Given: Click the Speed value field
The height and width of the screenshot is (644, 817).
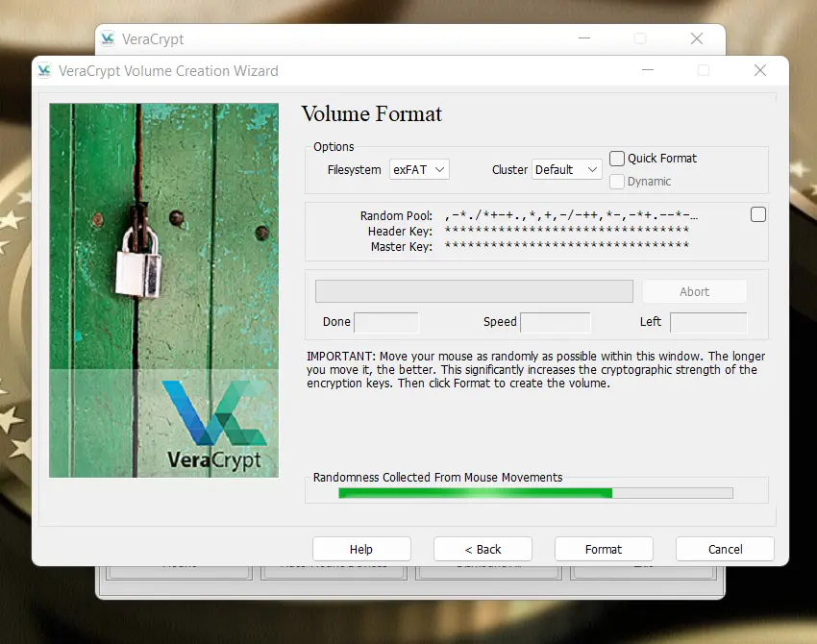Looking at the screenshot, I should (x=556, y=322).
